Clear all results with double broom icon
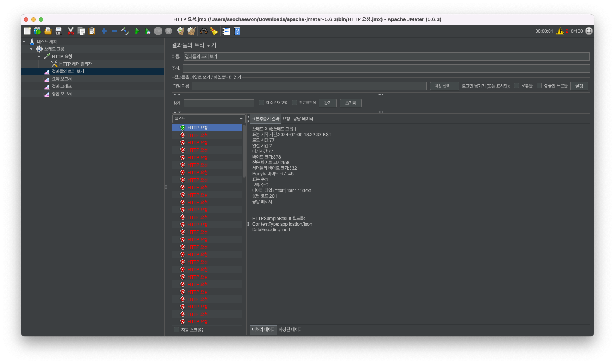This screenshot has height=364, width=615. [x=191, y=31]
